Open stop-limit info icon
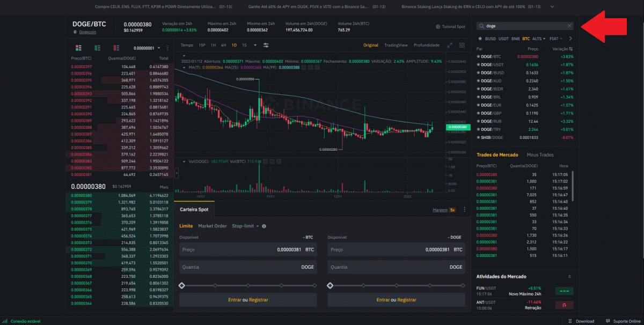Screen dimensions: 644x325 coord(264,226)
